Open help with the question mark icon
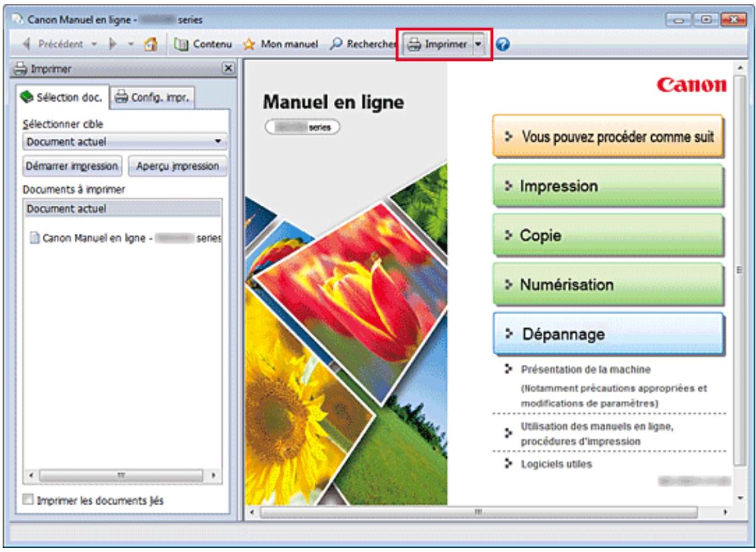This screenshot has width=756, height=552. coord(502,44)
